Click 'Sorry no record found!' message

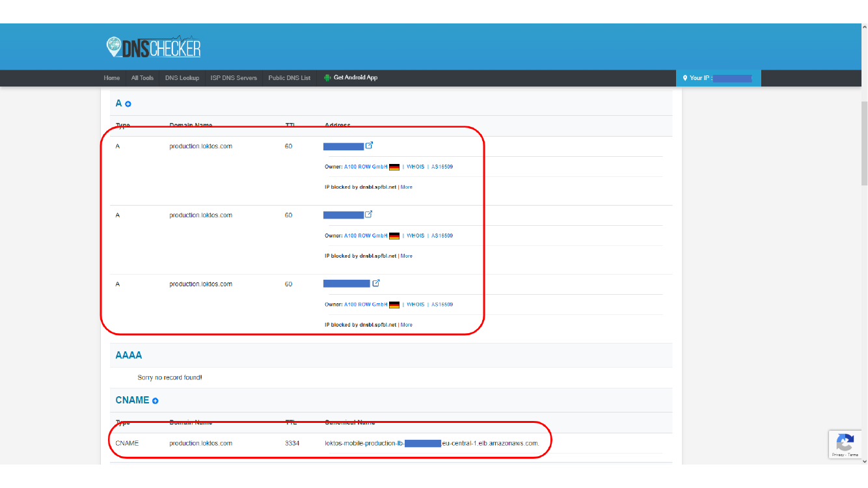[170, 378]
